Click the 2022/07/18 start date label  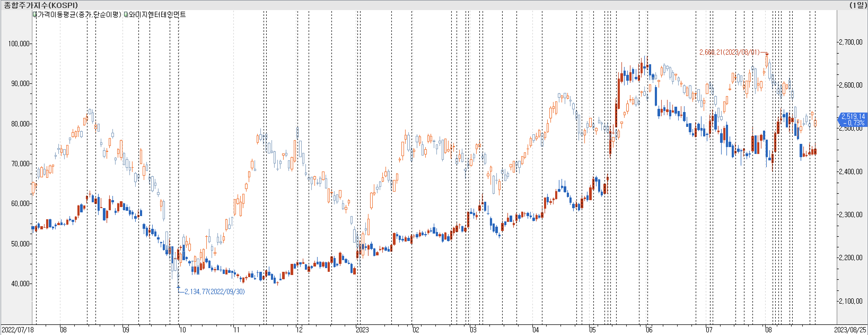[x=18, y=330]
